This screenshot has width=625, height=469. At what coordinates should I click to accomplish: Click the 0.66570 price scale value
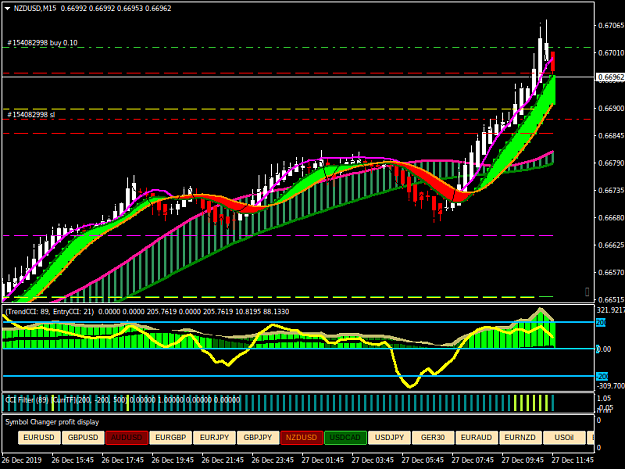pyautogui.click(x=611, y=273)
